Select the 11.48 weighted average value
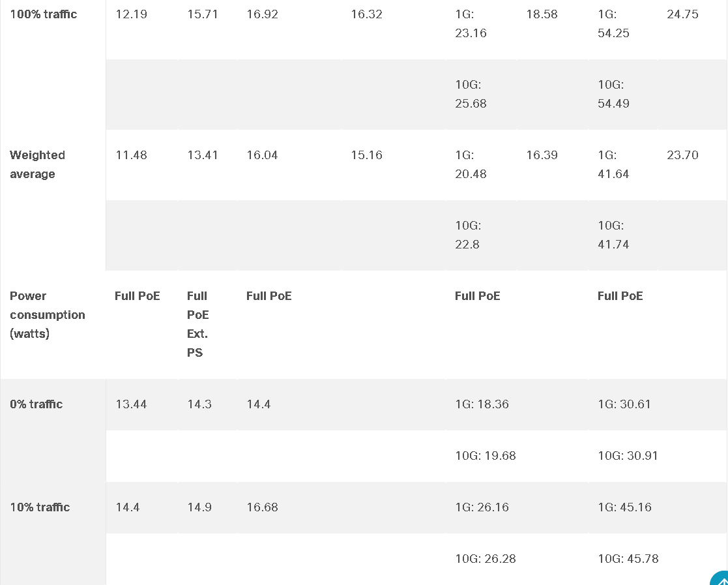This screenshot has width=728, height=585. click(x=132, y=155)
